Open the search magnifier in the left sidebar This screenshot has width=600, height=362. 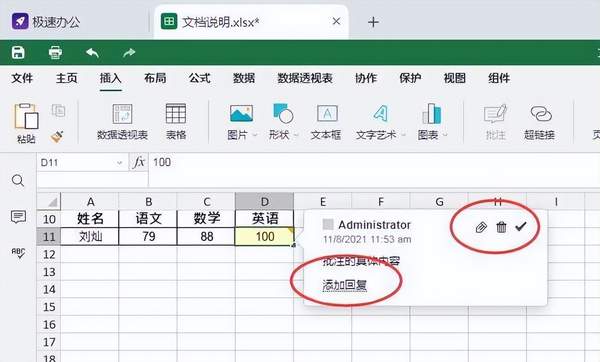point(18,180)
